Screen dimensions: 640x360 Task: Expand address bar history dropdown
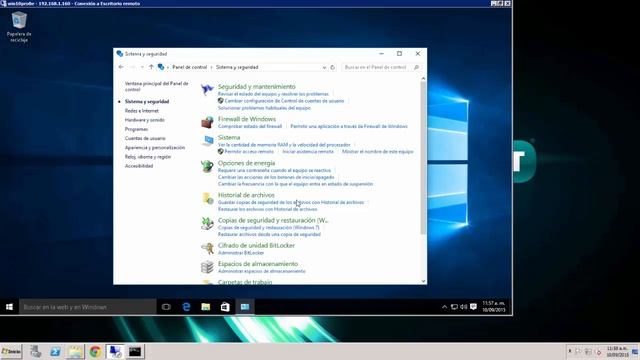pyautogui.click(x=324, y=67)
